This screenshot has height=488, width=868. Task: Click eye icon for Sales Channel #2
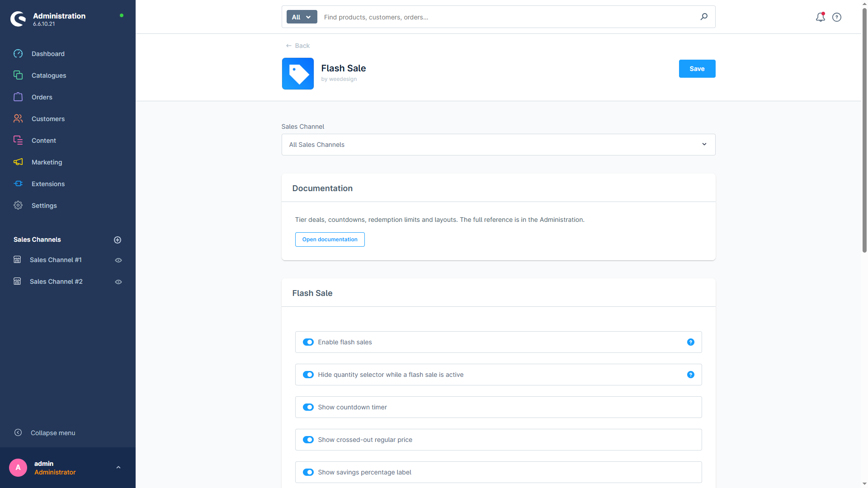(x=118, y=282)
